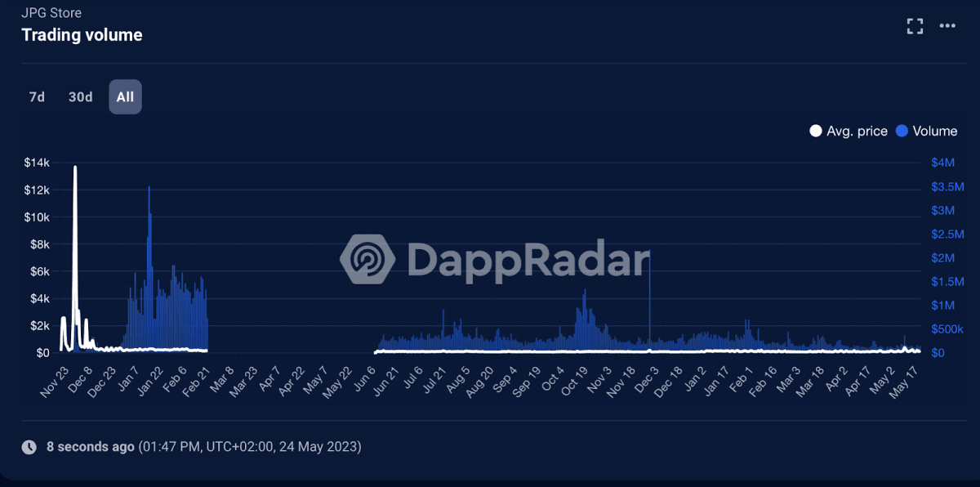Viewport: 980px width, 487px height.
Task: Click the fullscreen expand icon
Action: tap(915, 25)
